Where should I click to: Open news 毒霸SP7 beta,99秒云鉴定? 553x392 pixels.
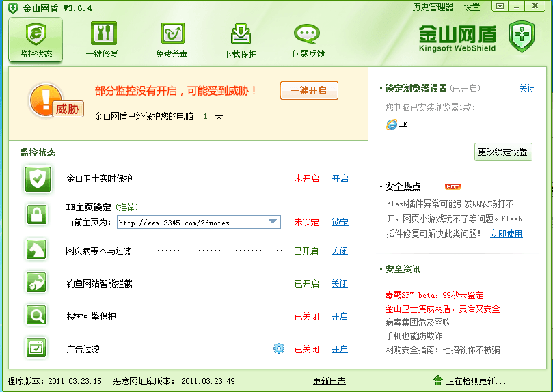tap(434, 295)
